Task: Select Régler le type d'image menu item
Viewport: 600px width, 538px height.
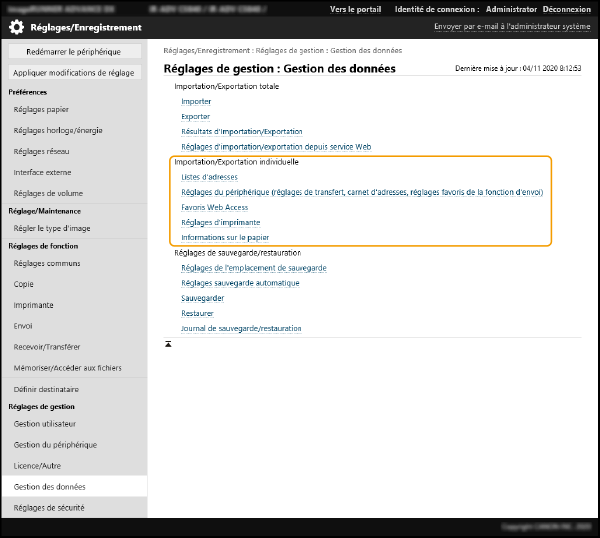Action: pyautogui.click(x=52, y=228)
